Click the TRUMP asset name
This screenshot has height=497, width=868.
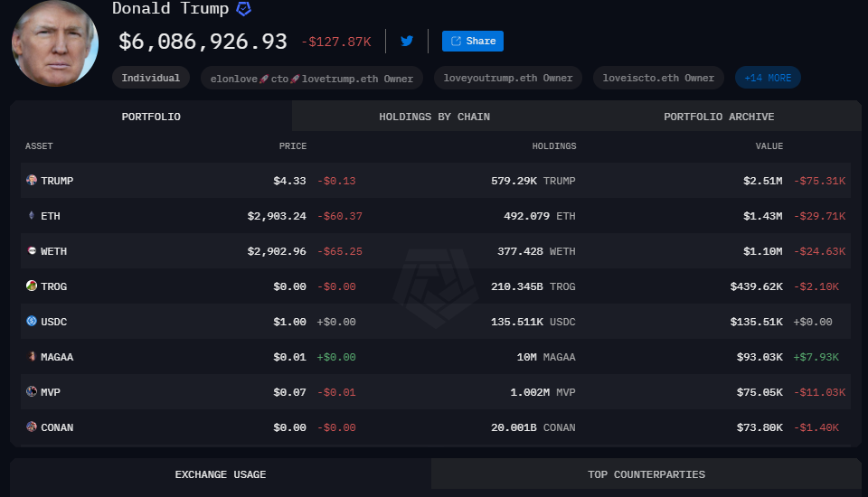[57, 181]
